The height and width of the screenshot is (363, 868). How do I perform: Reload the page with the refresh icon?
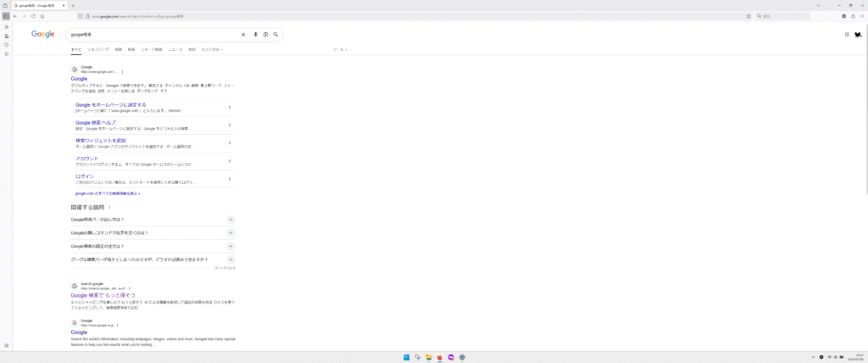pos(33,16)
